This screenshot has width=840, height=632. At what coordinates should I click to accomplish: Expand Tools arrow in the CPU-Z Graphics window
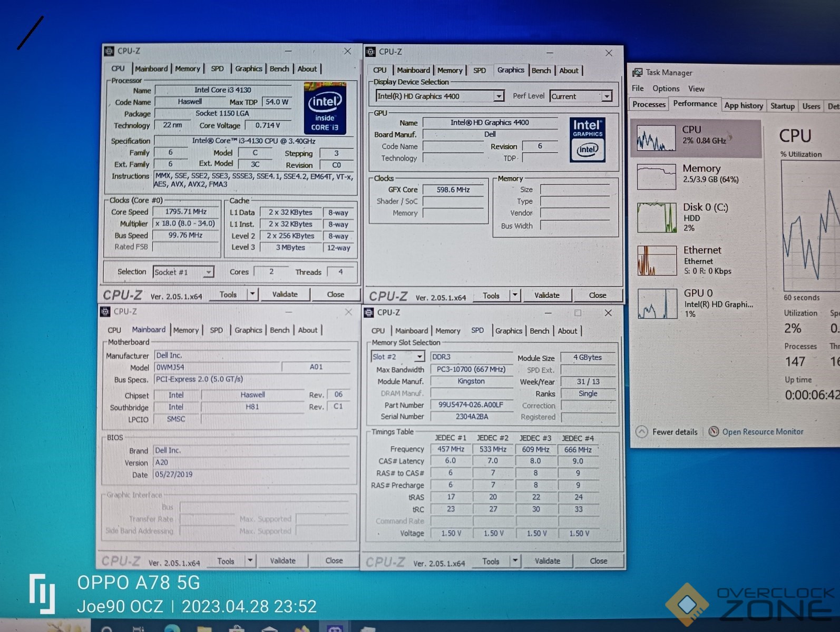[515, 295]
